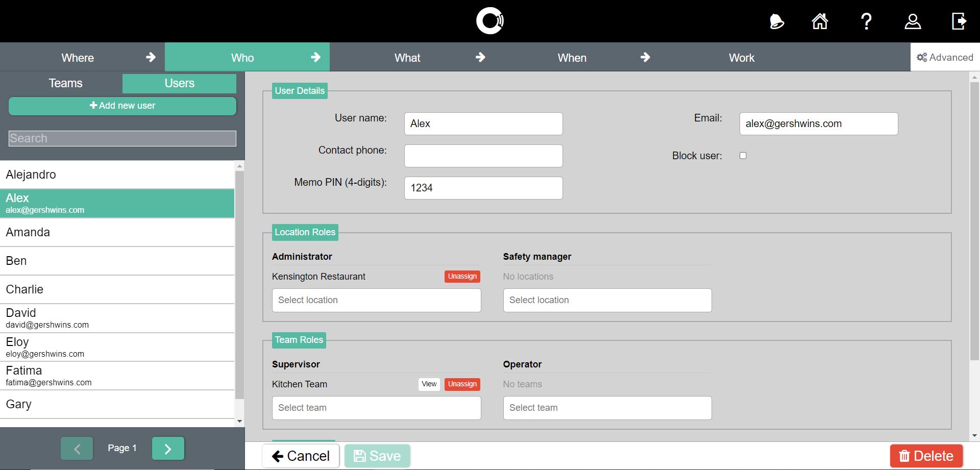Click the notification bell icon

coord(776,21)
